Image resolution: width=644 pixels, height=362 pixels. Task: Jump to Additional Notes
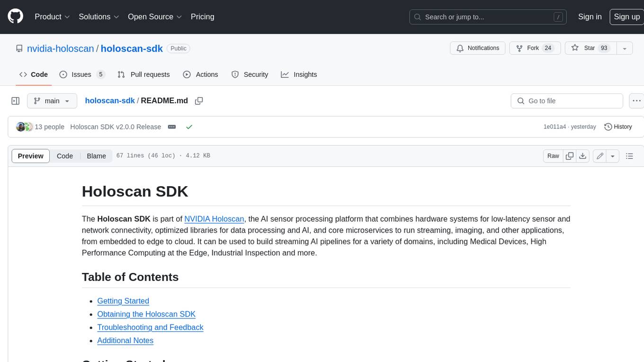[125, 341]
